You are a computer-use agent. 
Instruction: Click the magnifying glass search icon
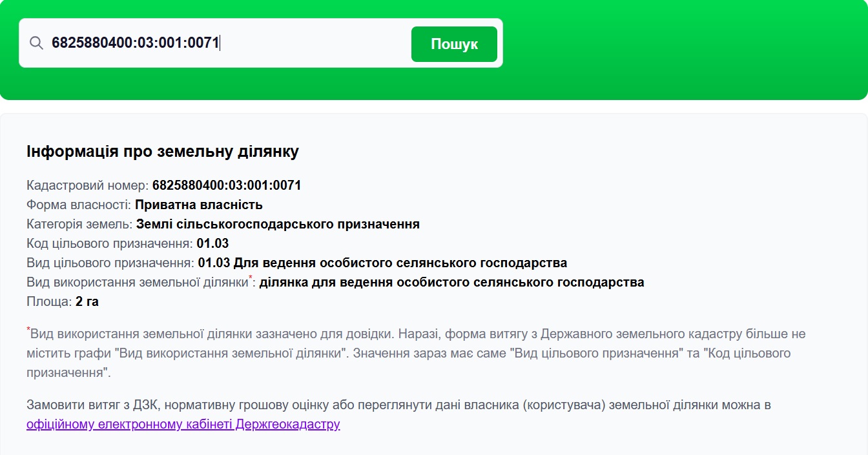click(x=36, y=43)
